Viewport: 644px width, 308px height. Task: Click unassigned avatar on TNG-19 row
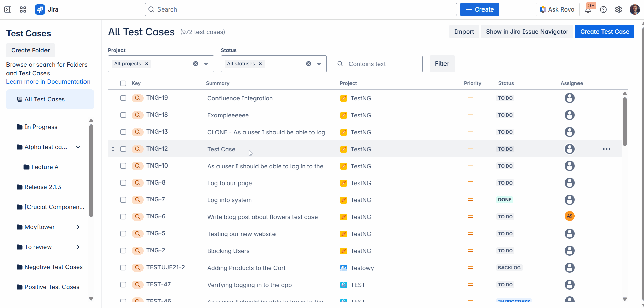570,98
